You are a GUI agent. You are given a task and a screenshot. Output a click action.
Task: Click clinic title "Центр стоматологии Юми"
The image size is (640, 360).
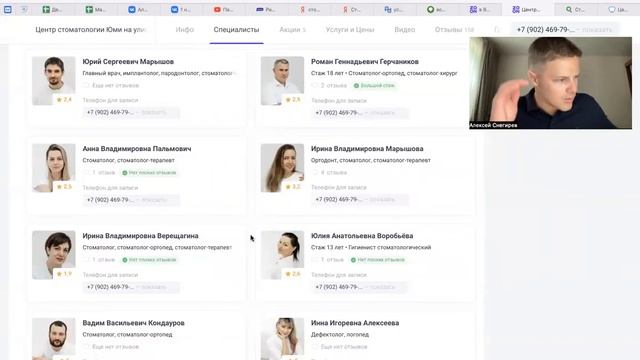pos(91,29)
